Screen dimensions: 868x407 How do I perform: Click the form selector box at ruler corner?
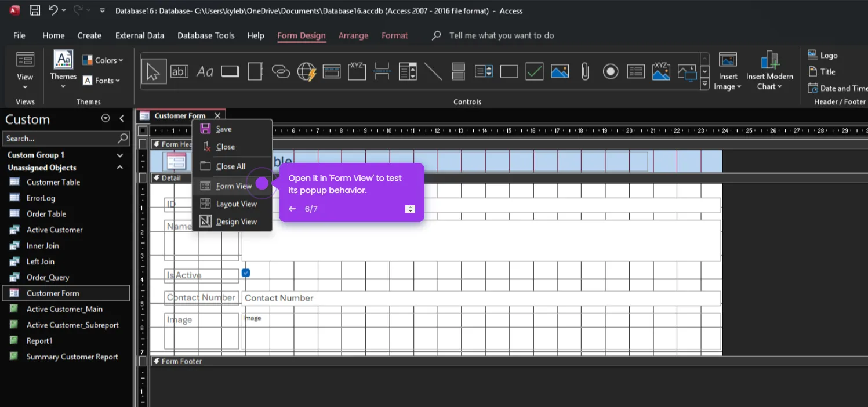(x=143, y=130)
